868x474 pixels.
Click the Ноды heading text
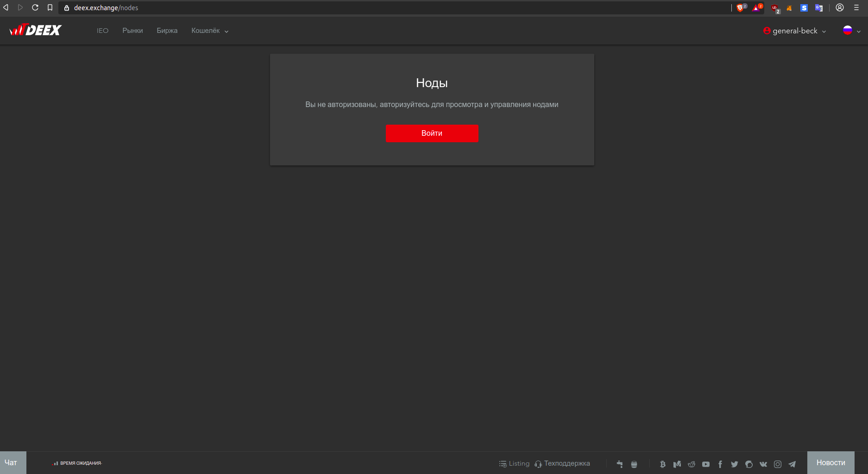[432, 83]
